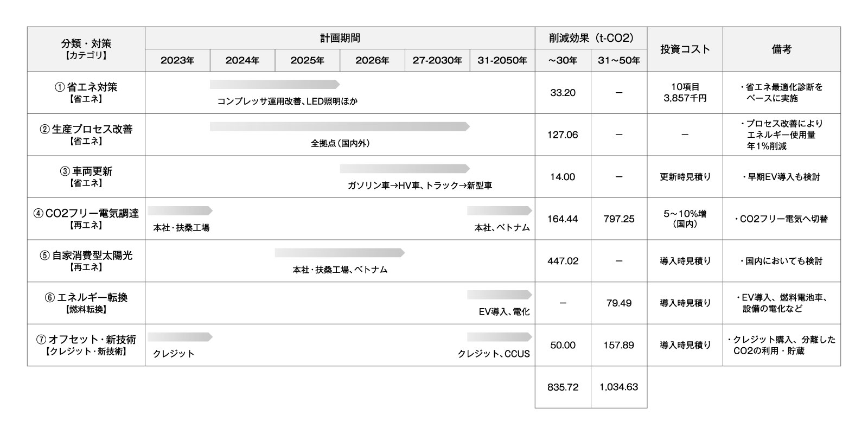Click the EV導入、電化 timeline arrow
This screenshot has height=434, width=868.
(499, 295)
